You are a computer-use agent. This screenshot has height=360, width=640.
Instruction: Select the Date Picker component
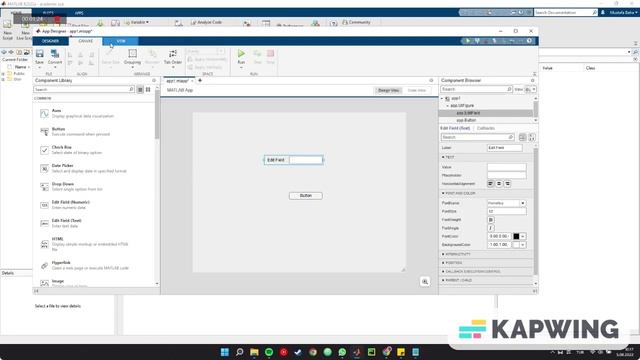coord(83,168)
